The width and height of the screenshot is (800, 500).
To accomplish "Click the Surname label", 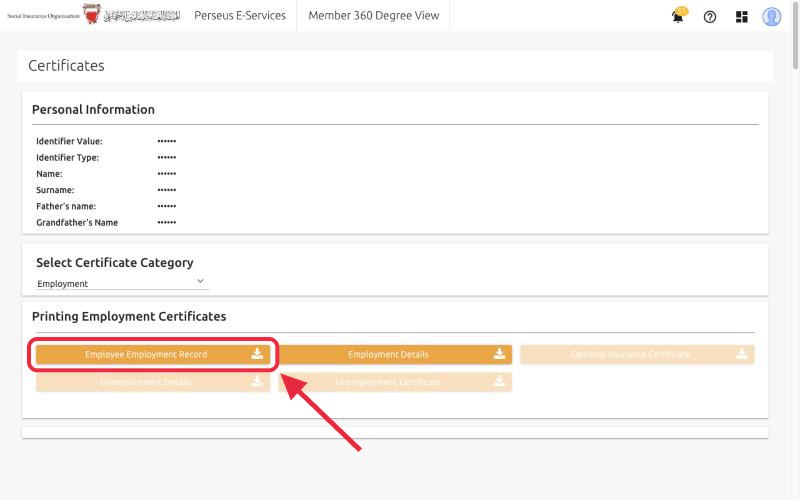I will 55,190.
